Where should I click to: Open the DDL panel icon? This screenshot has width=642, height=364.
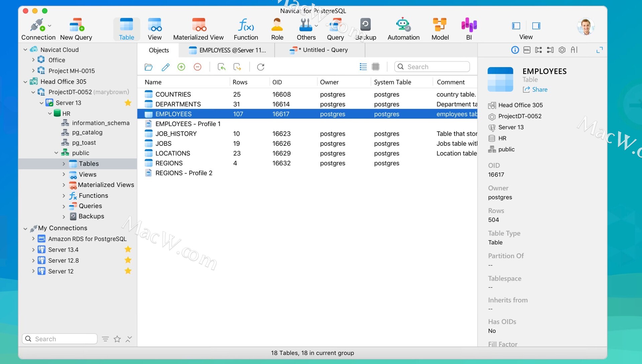527,50
